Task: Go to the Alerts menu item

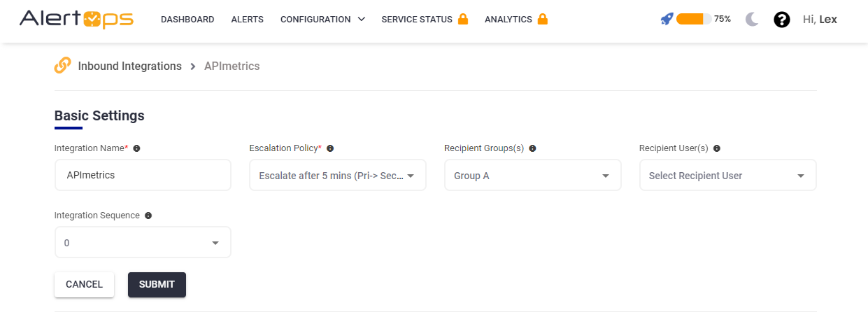Action: (x=247, y=20)
